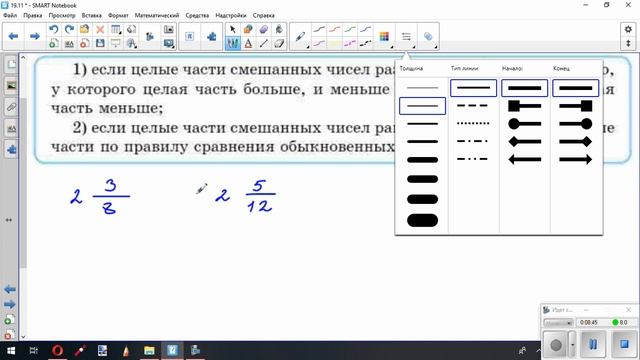Choose the Select arrow tool
This screenshot has width=640, height=360.
pos(233,29)
